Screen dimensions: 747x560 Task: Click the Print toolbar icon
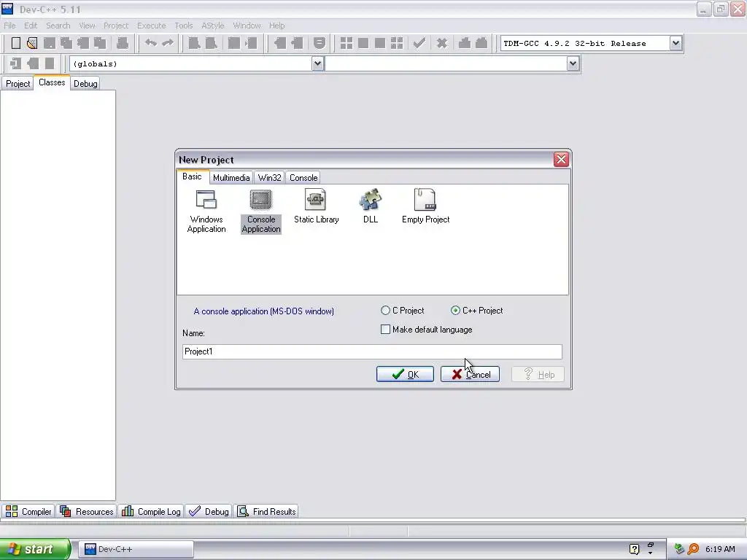123,43
